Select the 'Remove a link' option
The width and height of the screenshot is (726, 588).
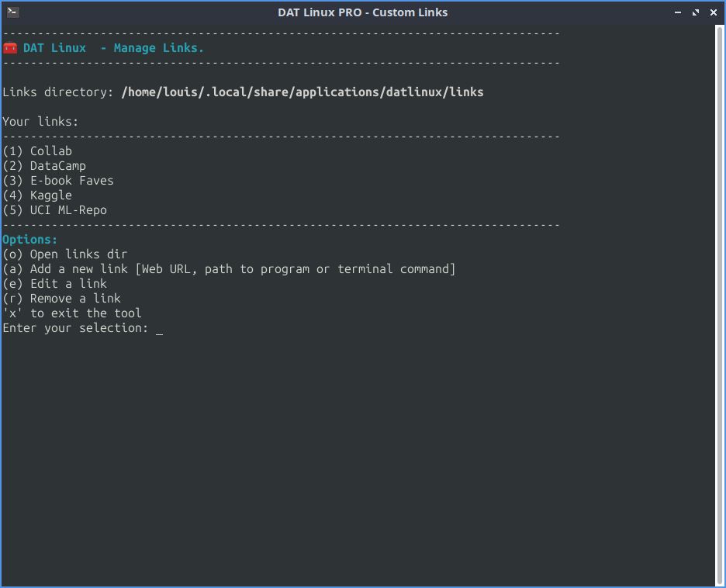(61, 298)
